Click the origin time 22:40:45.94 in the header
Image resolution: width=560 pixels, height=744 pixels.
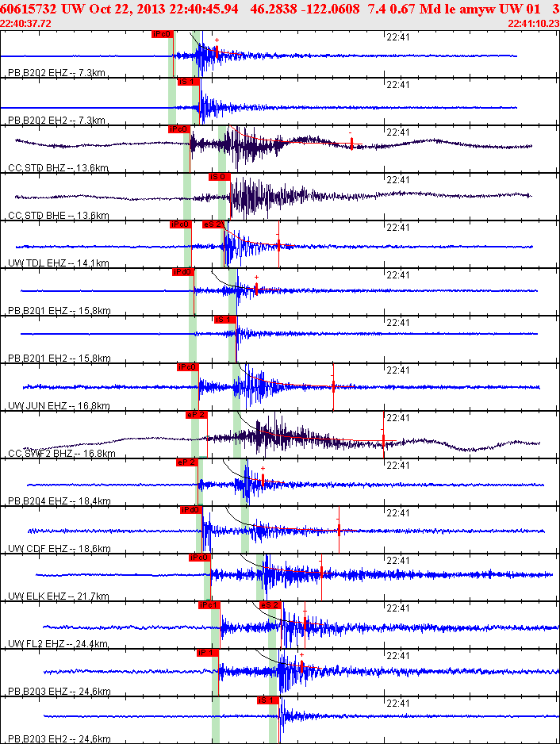(x=205, y=9)
